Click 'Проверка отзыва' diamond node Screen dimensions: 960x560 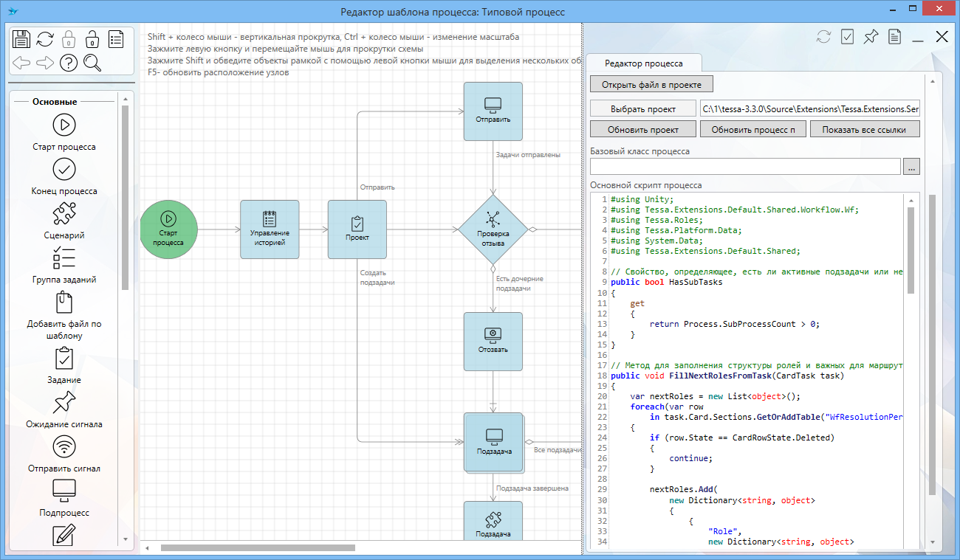[x=493, y=229]
